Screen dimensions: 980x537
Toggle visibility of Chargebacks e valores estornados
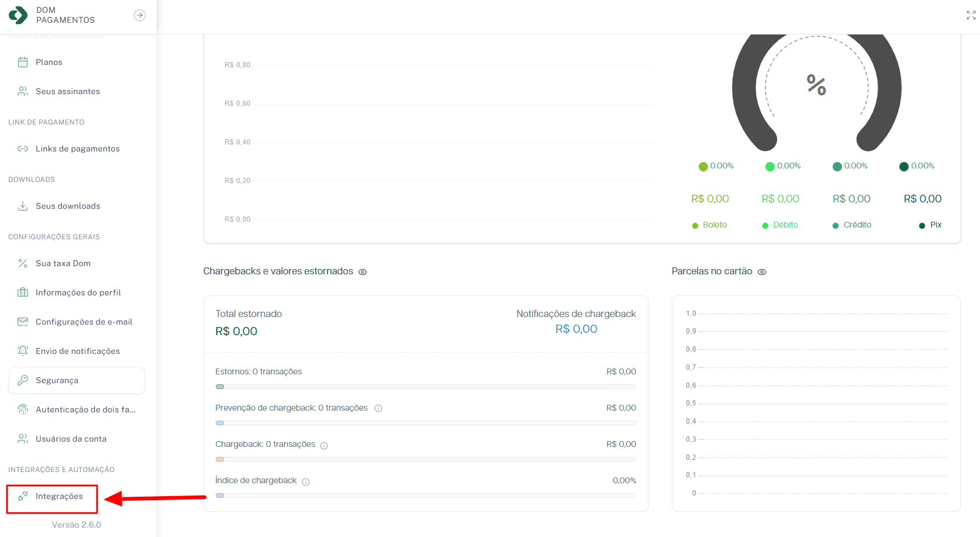[363, 272]
